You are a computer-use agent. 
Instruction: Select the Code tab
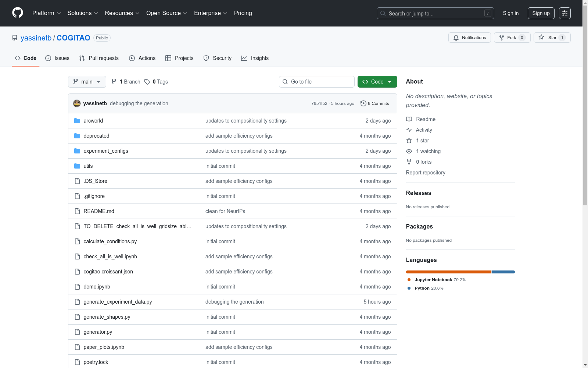(26, 58)
